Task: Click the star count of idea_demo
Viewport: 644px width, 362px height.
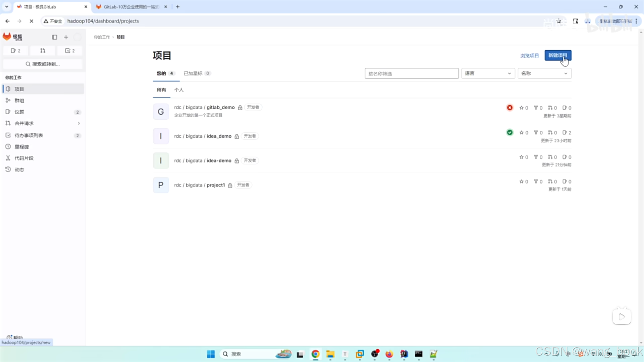Action: click(524, 132)
